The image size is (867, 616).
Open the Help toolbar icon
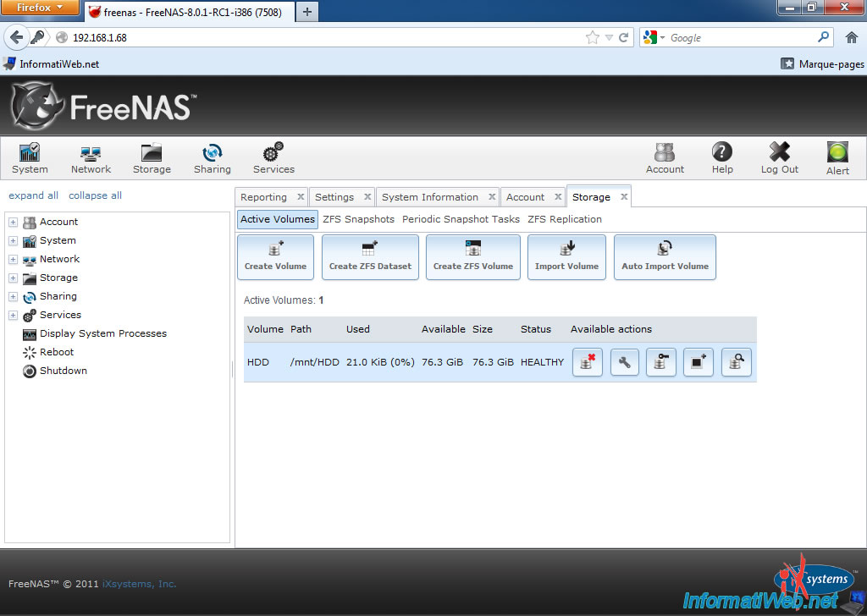point(722,158)
